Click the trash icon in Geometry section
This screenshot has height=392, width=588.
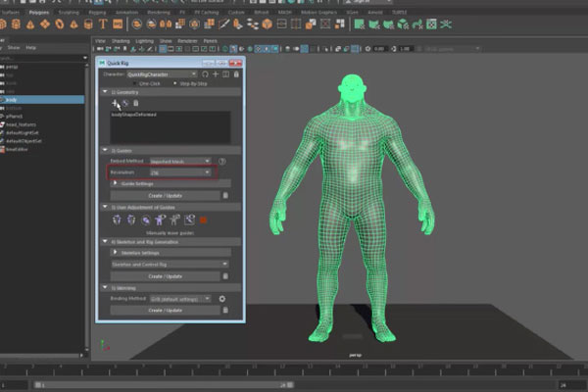tap(135, 103)
